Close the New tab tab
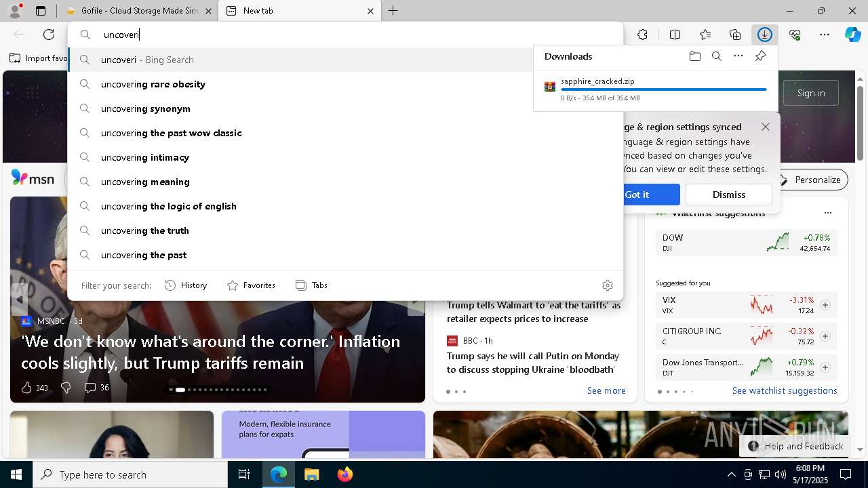 coord(370,11)
